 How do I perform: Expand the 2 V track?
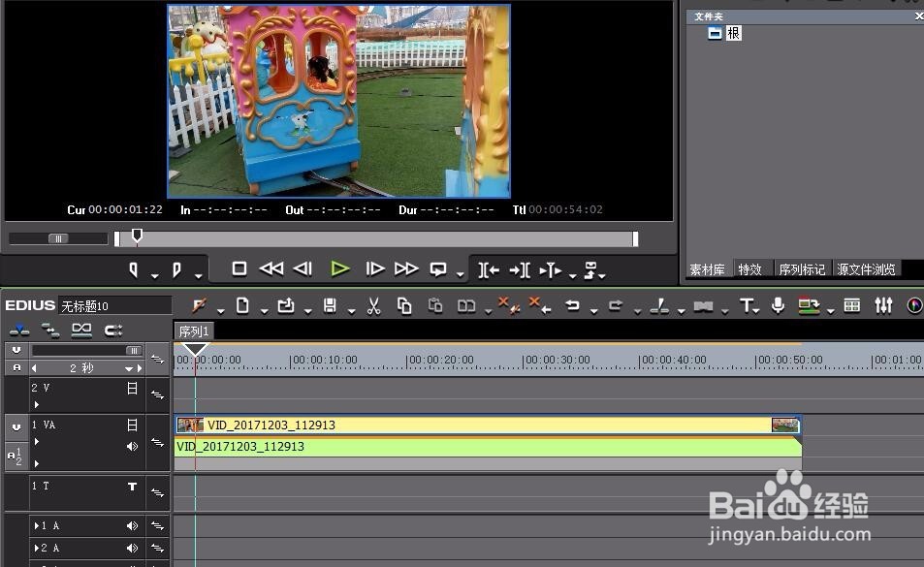pos(37,404)
